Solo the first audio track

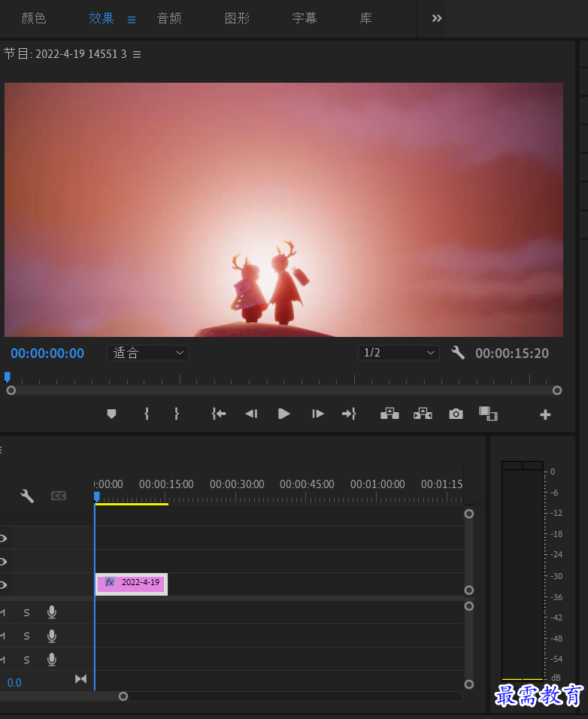[26, 613]
